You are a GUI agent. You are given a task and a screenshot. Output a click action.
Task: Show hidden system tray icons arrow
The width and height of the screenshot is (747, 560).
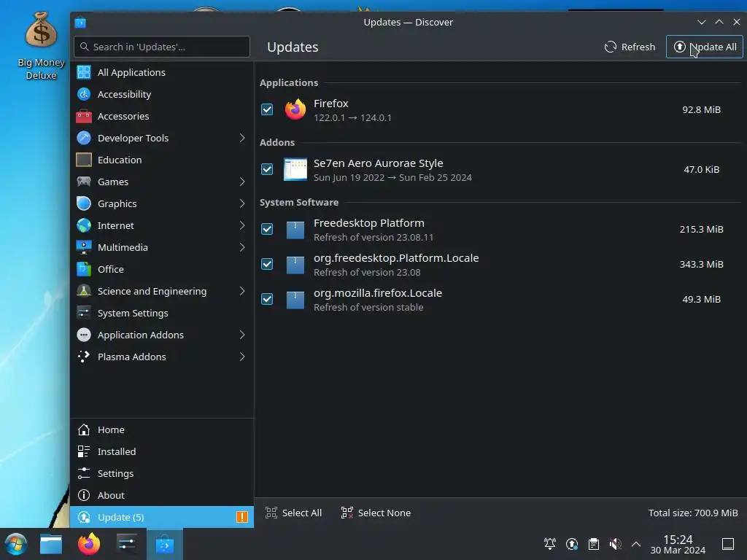[636, 544]
